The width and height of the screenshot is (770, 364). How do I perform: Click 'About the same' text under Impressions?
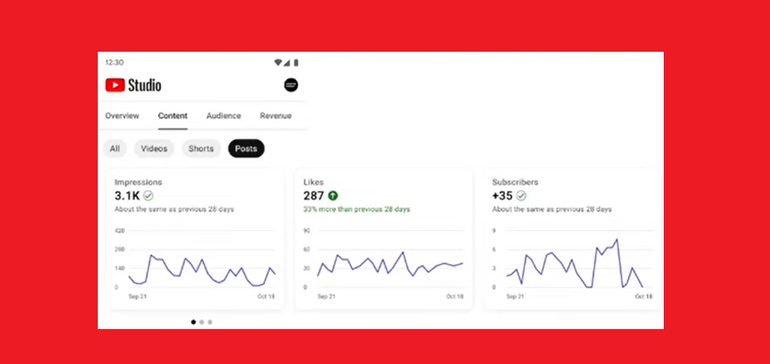click(174, 209)
